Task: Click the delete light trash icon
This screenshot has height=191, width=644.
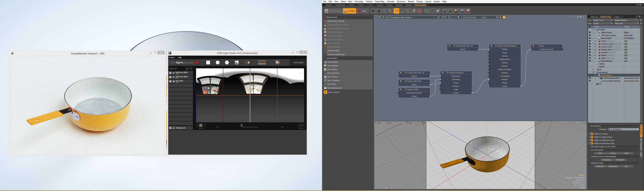Action: click(x=191, y=68)
